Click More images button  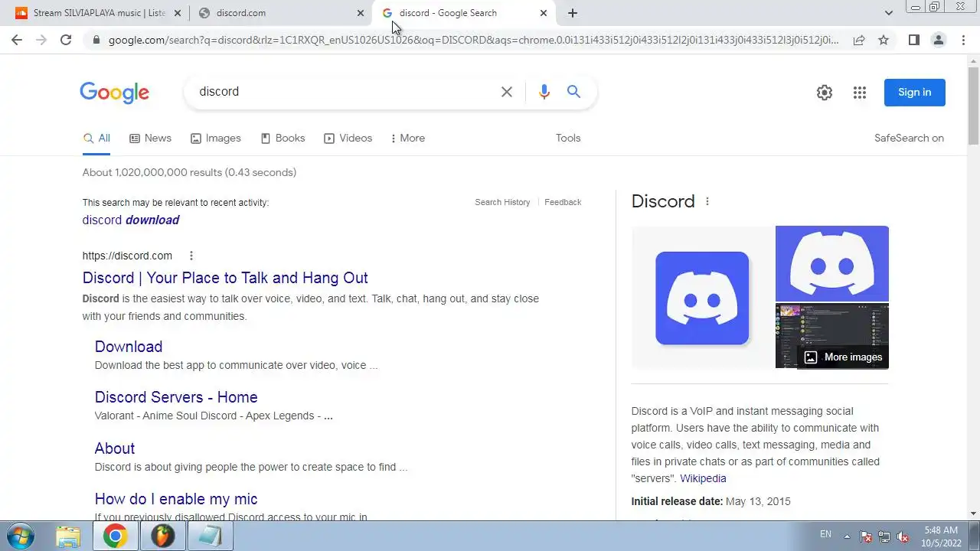click(843, 357)
